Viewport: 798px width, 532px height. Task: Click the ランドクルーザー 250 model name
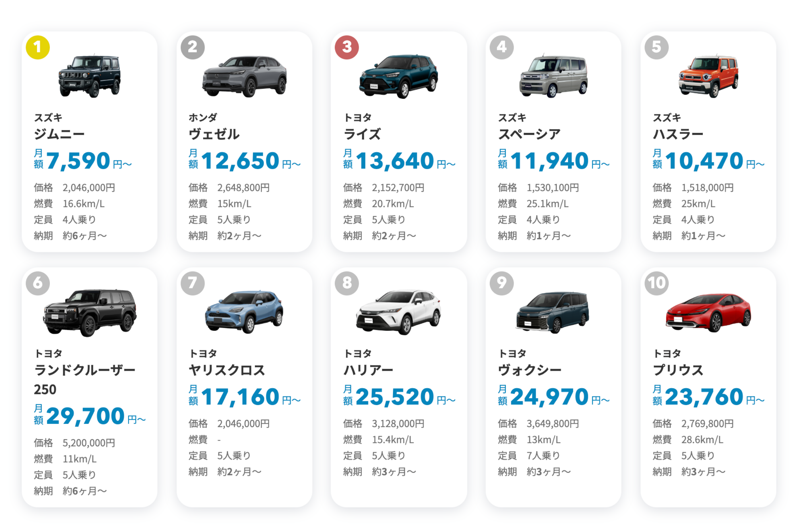tap(85, 379)
